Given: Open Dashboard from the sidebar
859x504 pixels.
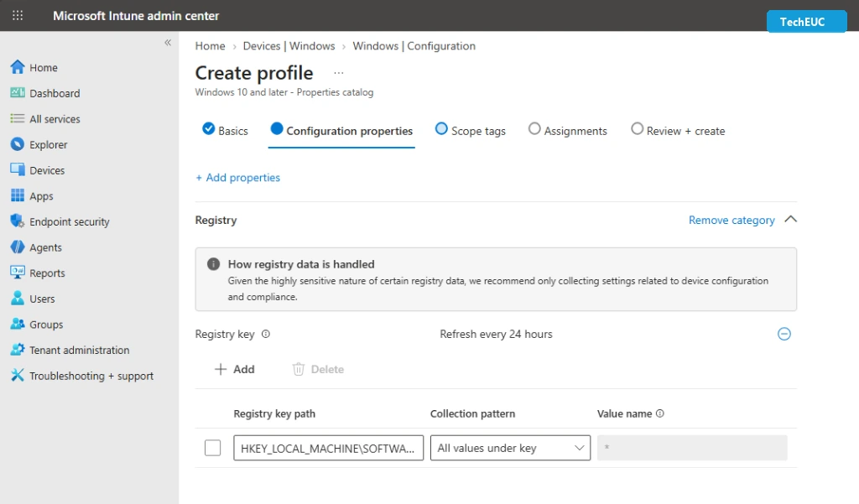Looking at the screenshot, I should coord(55,93).
